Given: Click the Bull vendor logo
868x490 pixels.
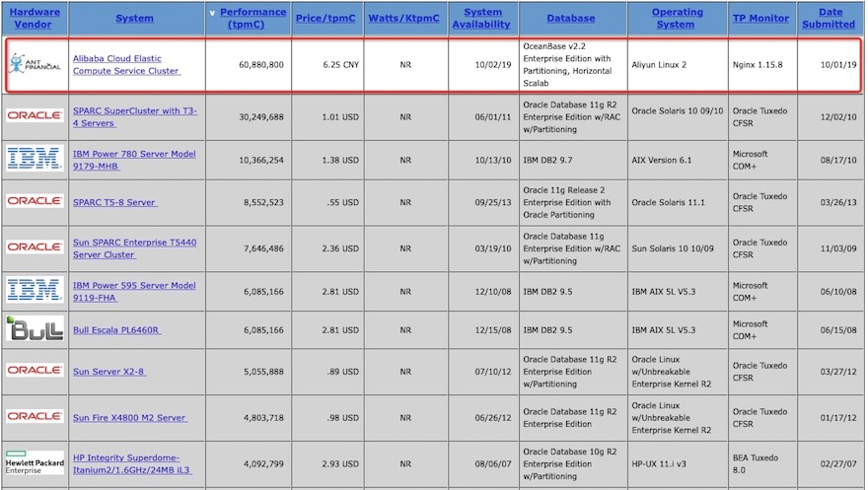Looking at the screenshot, I should (x=35, y=328).
